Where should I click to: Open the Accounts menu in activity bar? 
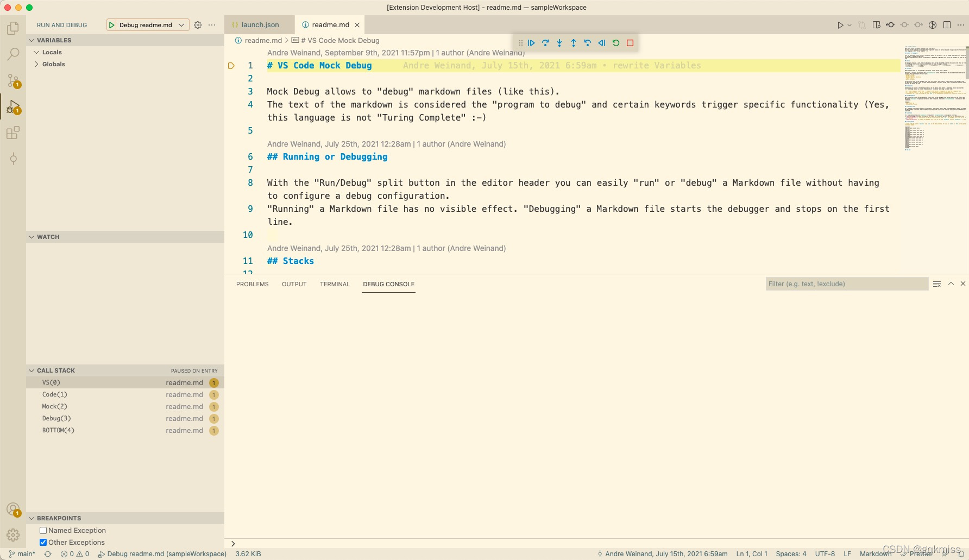point(13,509)
